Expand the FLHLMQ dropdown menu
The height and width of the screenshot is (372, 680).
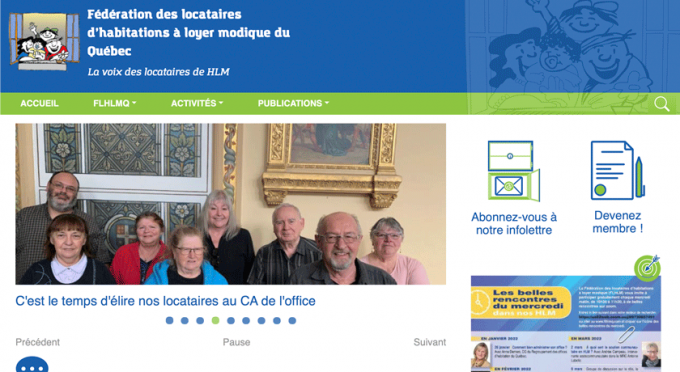114,103
